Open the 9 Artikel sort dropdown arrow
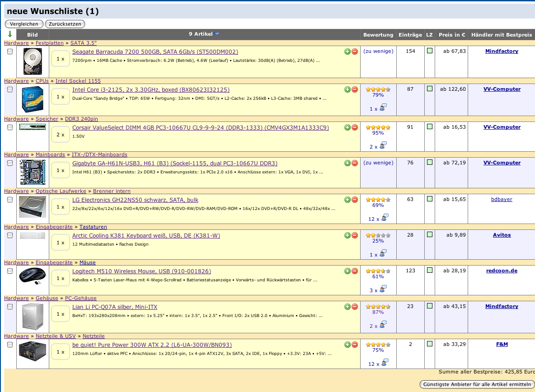This screenshot has width=535, height=392. pyautogui.click(x=216, y=34)
